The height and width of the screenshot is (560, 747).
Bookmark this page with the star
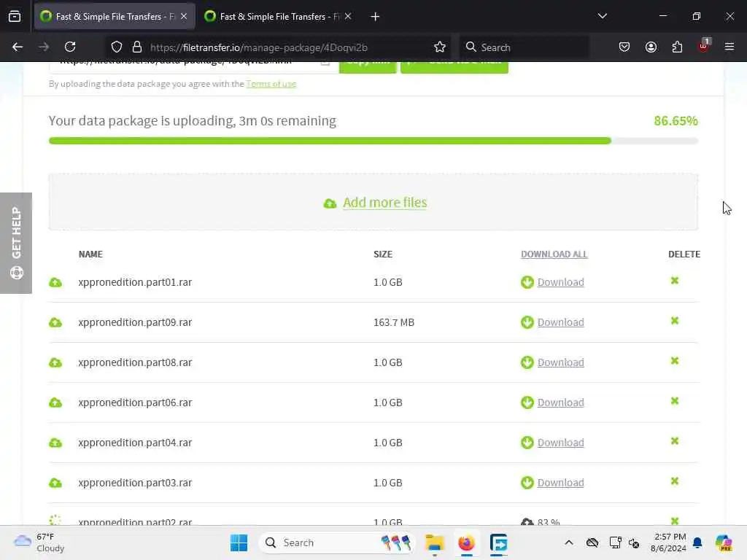440,47
